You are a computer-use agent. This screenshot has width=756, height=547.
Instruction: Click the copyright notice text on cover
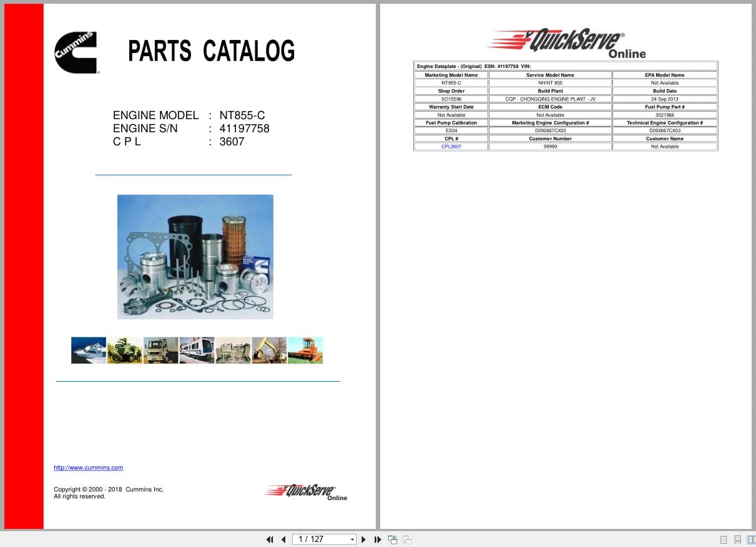point(109,493)
